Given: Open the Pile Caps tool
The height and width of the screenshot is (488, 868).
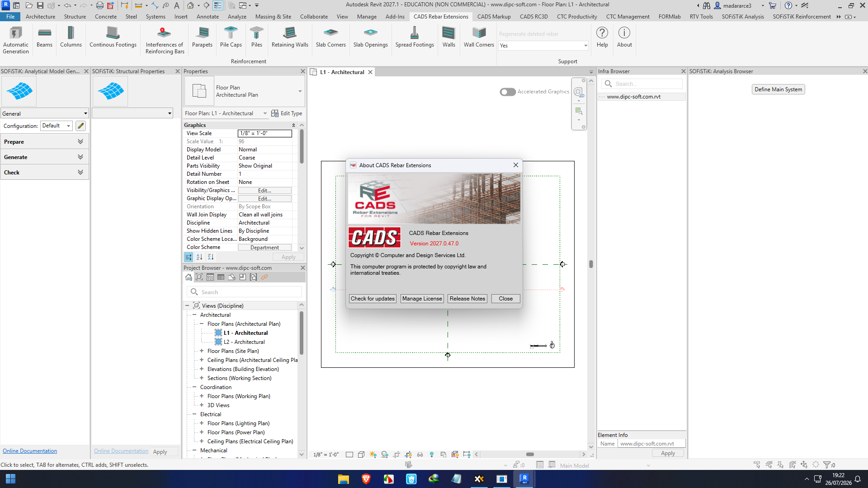Looking at the screenshot, I should click(231, 37).
